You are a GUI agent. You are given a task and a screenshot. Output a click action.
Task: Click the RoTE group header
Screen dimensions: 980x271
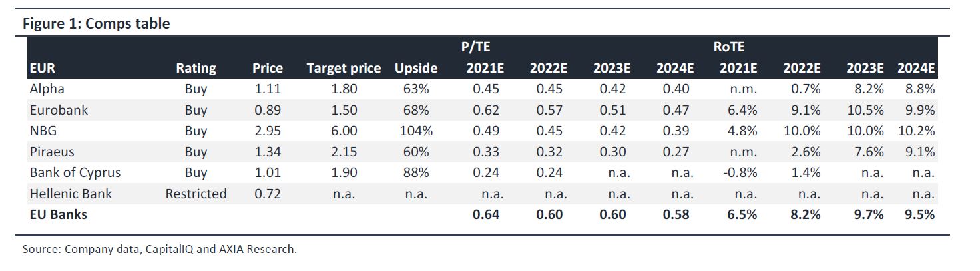click(x=728, y=47)
